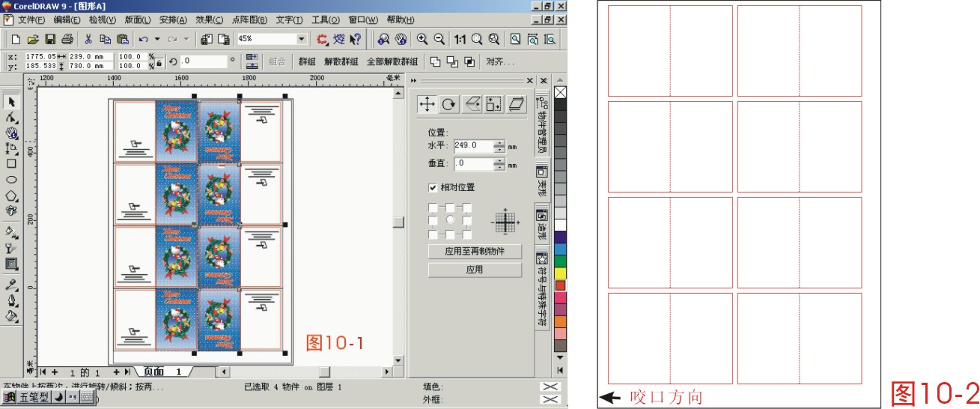Pick the green swatch in the palette
This screenshot has width=980, height=409.
(560, 261)
